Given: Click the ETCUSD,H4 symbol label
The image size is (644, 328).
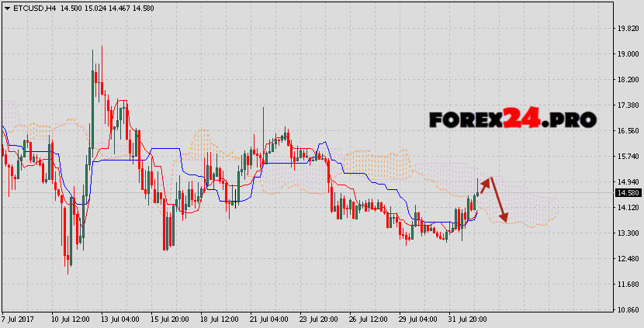Looking at the screenshot, I should (x=29, y=7).
